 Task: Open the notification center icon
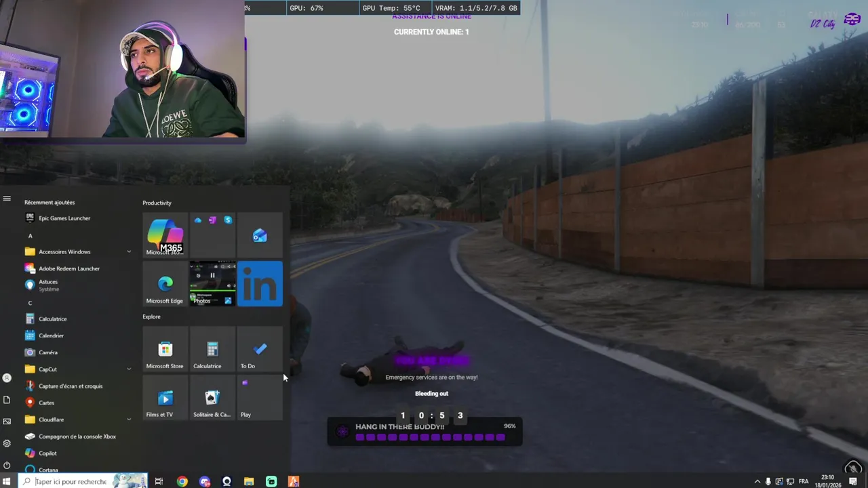(x=853, y=481)
